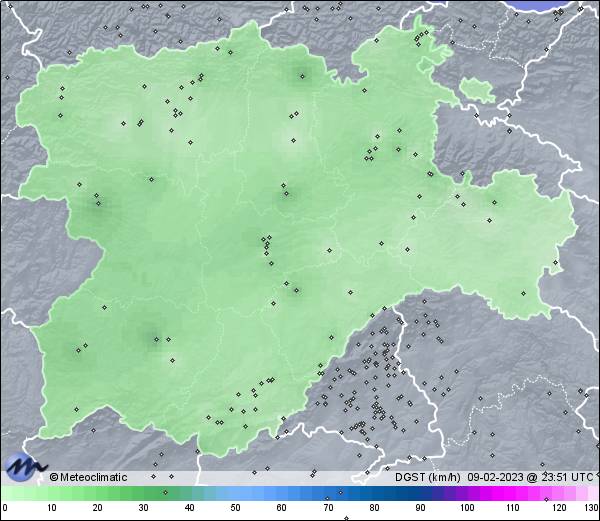Select the DGST (km/h) label
This screenshot has height=521, width=600.
click(x=428, y=477)
